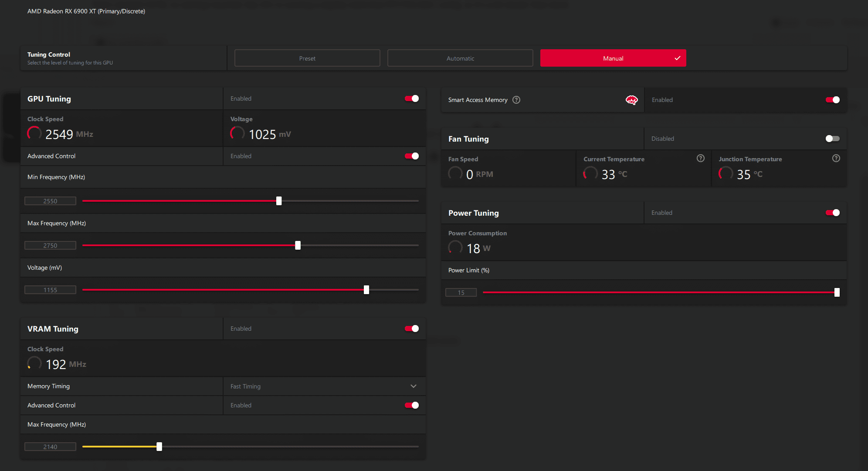Screen dimensions: 868x471
Task: Click the Power Consumption gauge icon
Action: [455, 247]
